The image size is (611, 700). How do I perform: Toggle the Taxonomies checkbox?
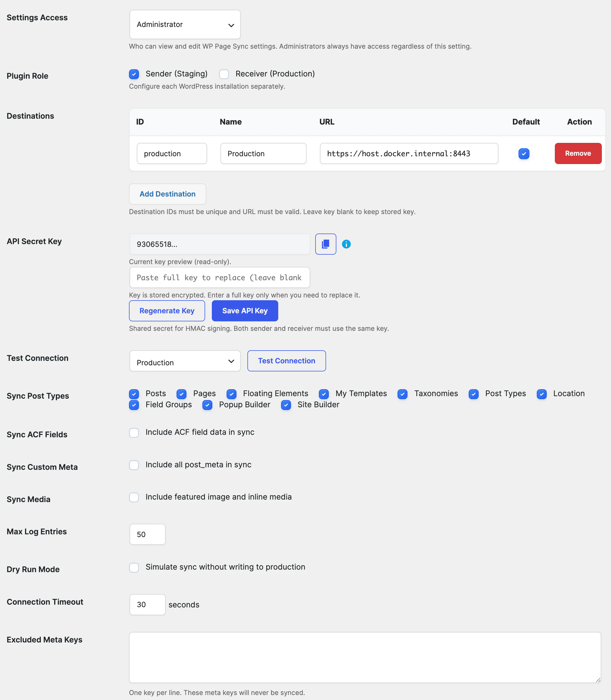pyautogui.click(x=403, y=394)
